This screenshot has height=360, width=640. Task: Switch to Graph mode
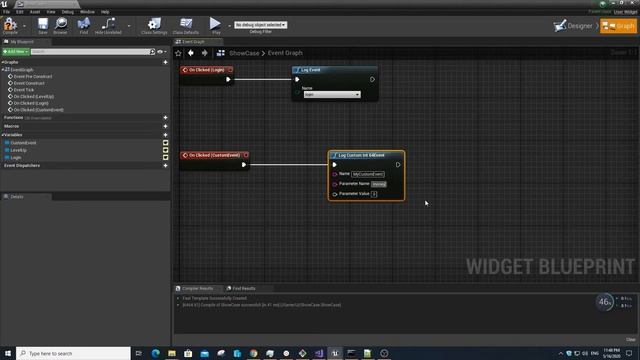pyautogui.click(x=618, y=26)
